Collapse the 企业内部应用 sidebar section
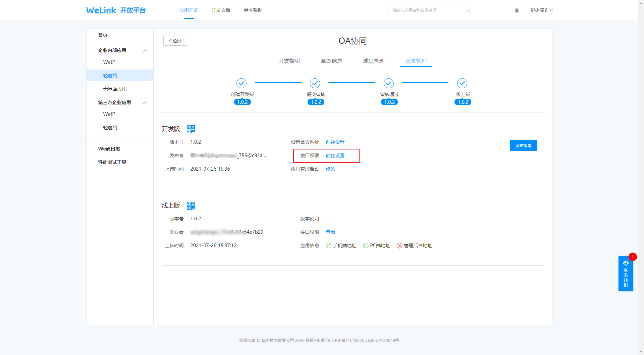Viewport: 644px width, 355px height. click(x=145, y=51)
